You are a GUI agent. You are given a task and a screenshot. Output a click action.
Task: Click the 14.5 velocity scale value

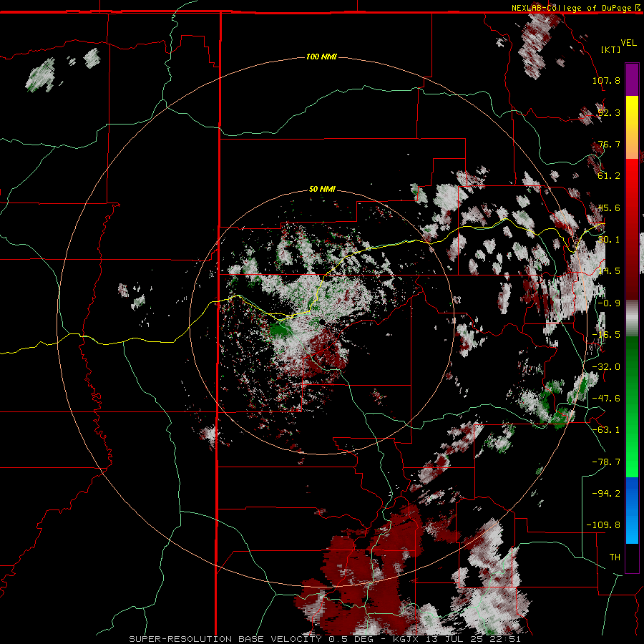[x=609, y=271]
